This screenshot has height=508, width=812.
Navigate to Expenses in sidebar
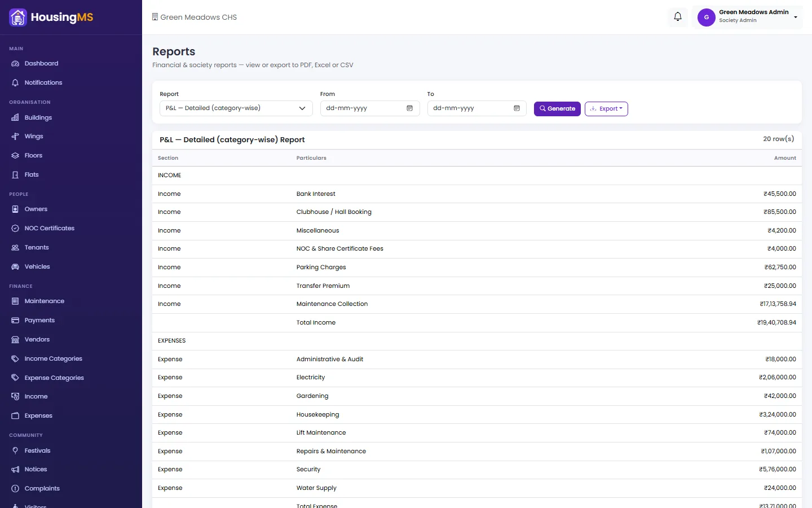click(71, 416)
